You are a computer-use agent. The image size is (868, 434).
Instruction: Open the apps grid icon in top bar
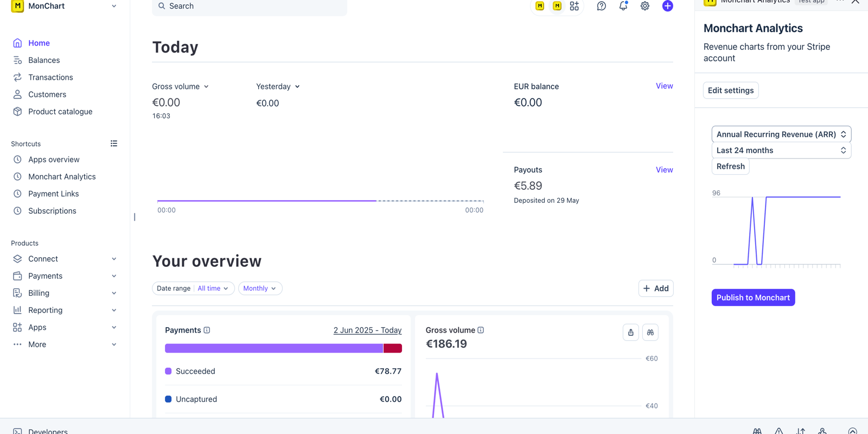575,6
